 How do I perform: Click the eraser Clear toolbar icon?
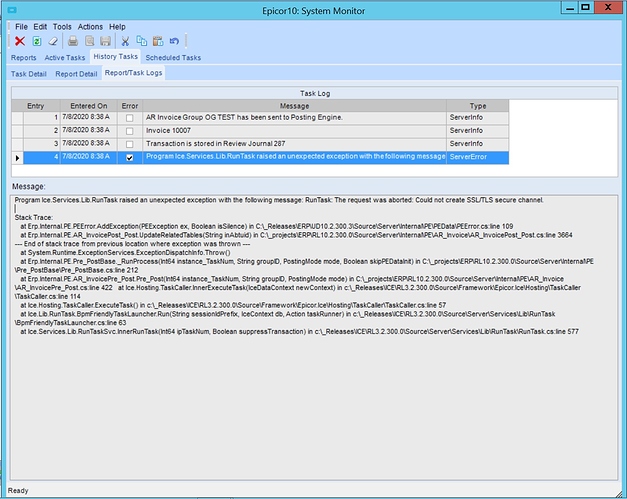click(53, 41)
